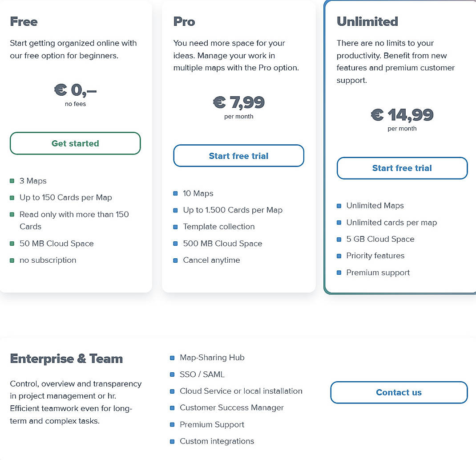Viewport: 476px width, 460px height.
Task: Click the Unlimited plan title
Action: coord(367,21)
